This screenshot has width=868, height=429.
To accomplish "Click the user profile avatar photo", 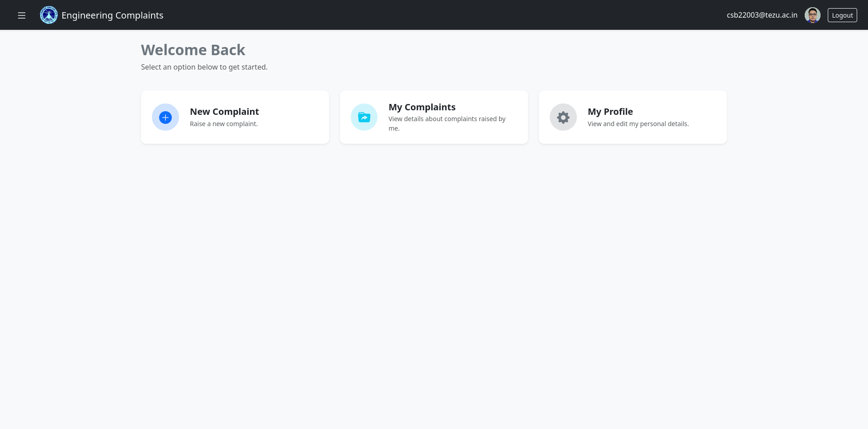I will (812, 15).
